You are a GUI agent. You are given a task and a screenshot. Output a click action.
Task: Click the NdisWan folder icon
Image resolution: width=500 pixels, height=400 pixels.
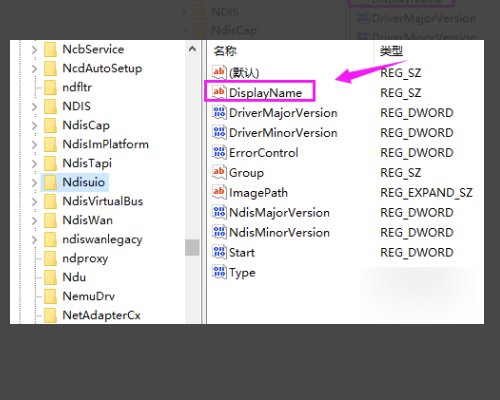click(50, 220)
